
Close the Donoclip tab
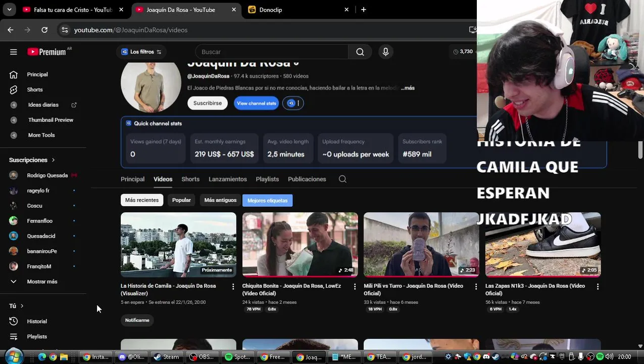(x=346, y=10)
